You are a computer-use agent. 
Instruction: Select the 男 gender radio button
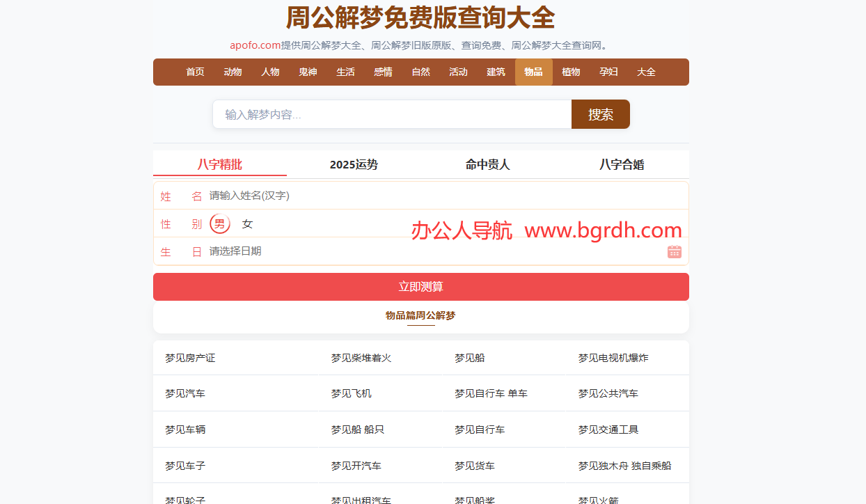pos(219,223)
